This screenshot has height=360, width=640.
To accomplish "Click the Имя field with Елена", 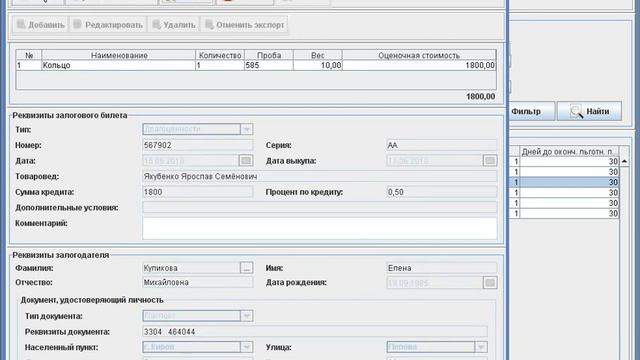I will tap(442, 268).
